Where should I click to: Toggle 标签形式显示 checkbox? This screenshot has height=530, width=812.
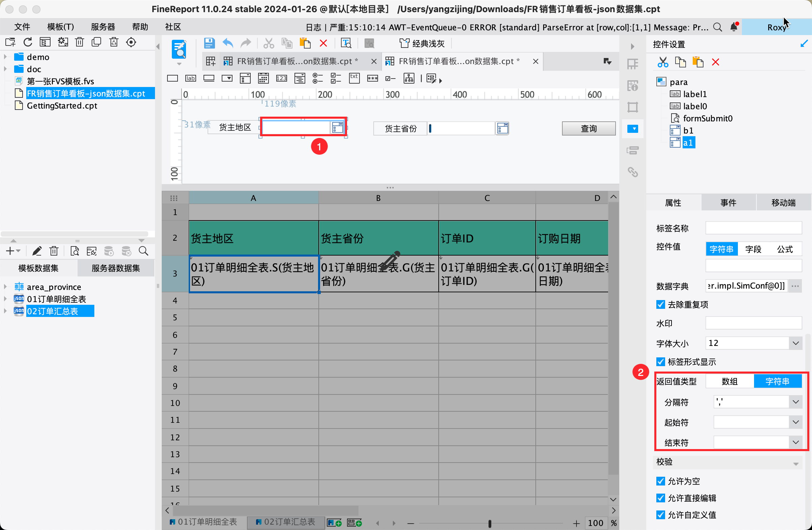tap(660, 362)
